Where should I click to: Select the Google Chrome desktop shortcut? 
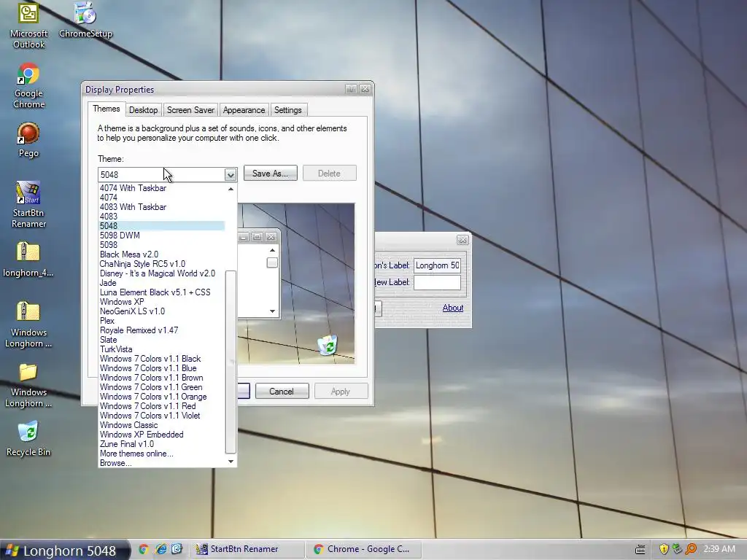click(28, 86)
